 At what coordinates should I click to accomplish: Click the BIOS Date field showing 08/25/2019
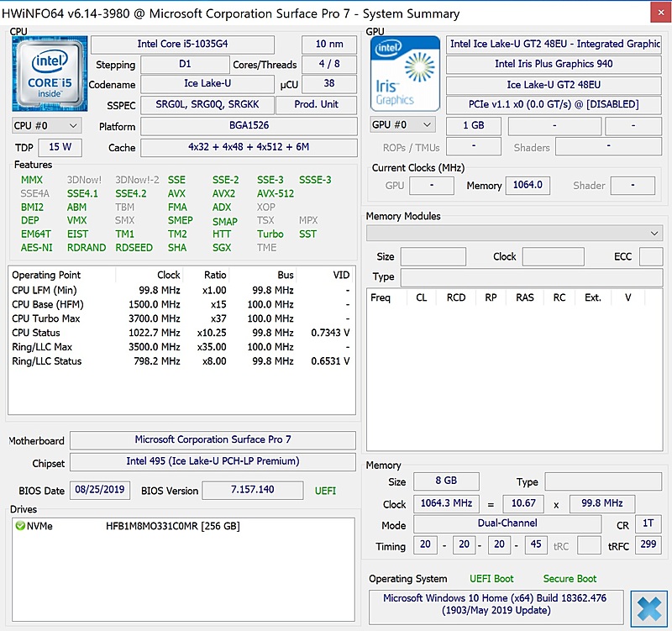(99, 490)
